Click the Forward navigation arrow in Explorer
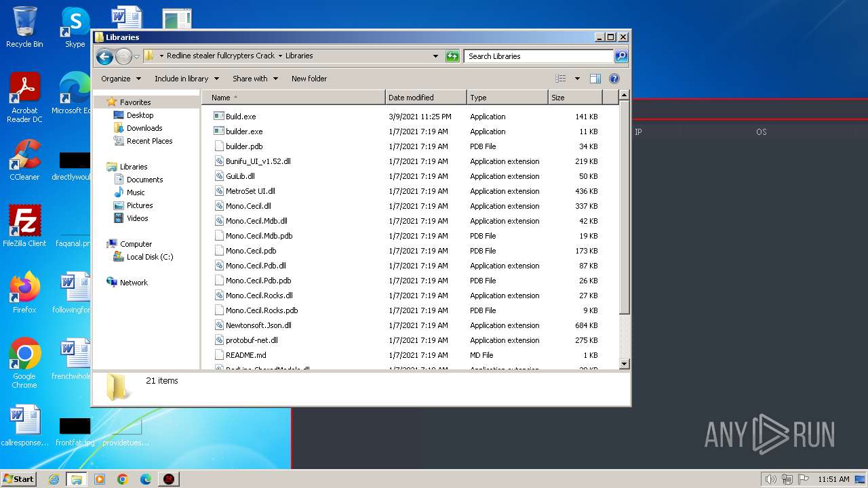 123,56
